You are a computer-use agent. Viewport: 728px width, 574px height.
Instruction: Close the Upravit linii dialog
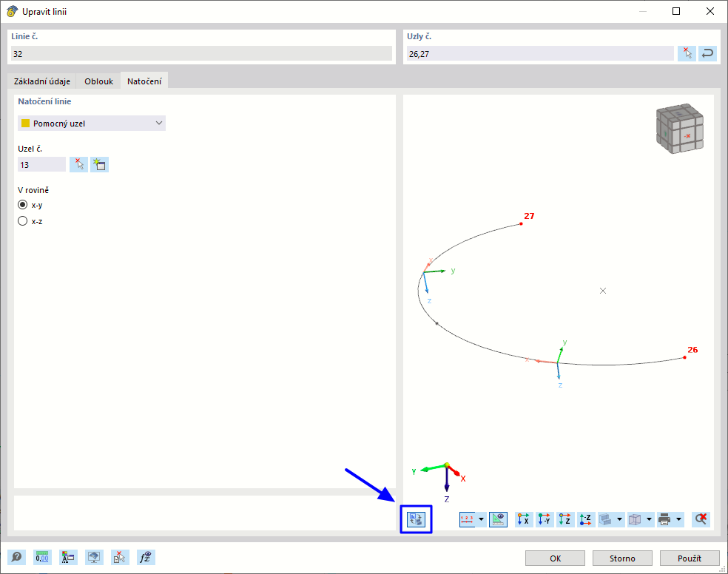710,11
